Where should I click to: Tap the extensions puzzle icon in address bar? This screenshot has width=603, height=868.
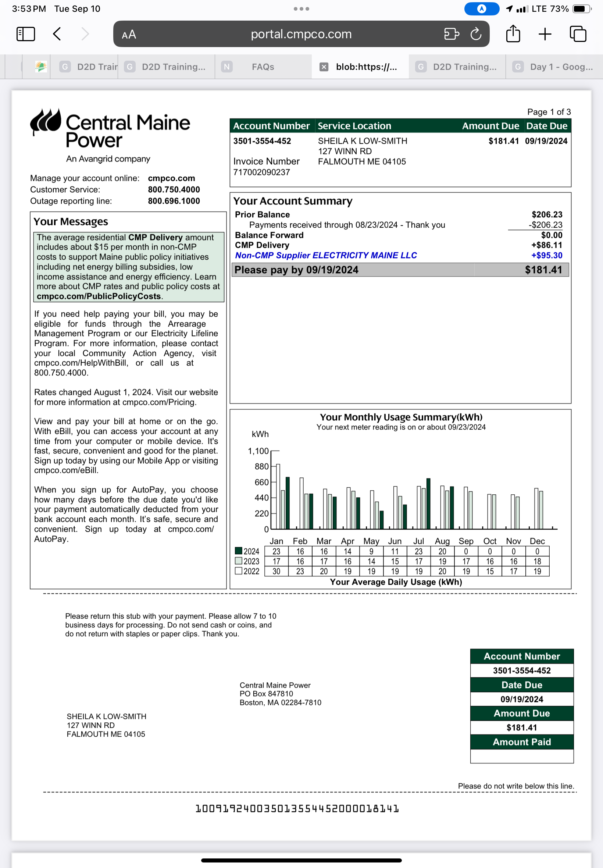(451, 34)
